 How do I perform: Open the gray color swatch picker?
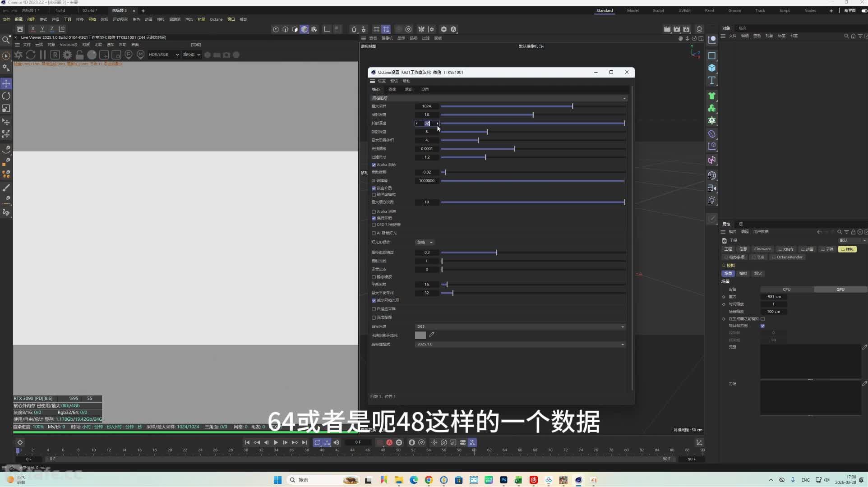point(420,335)
